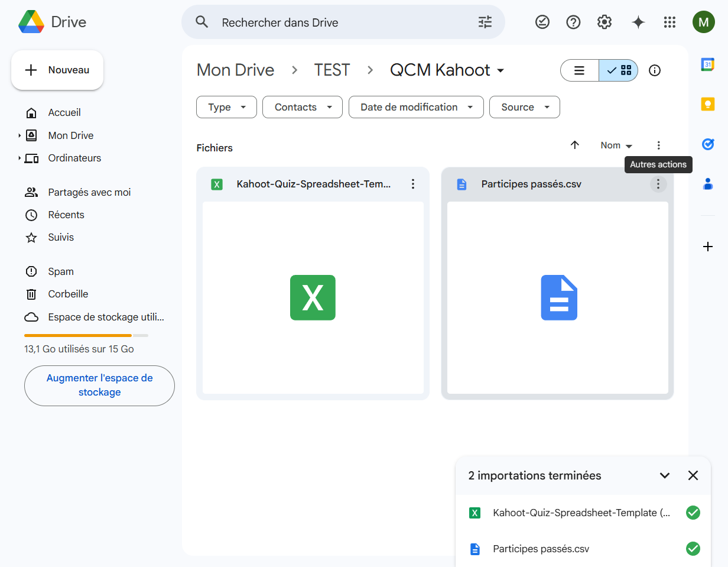Viewport: 728px width, 567px height.
Task: Click the Kahoot upload green checkmark
Action: tap(693, 513)
